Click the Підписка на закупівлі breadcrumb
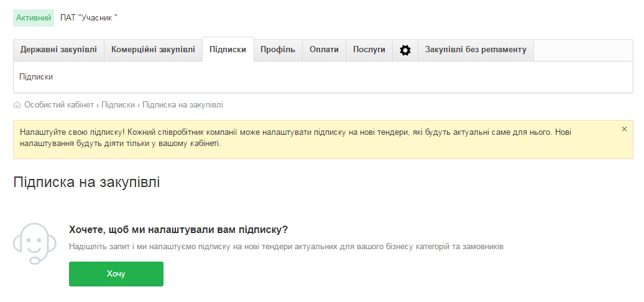The image size is (644, 302). point(183,105)
